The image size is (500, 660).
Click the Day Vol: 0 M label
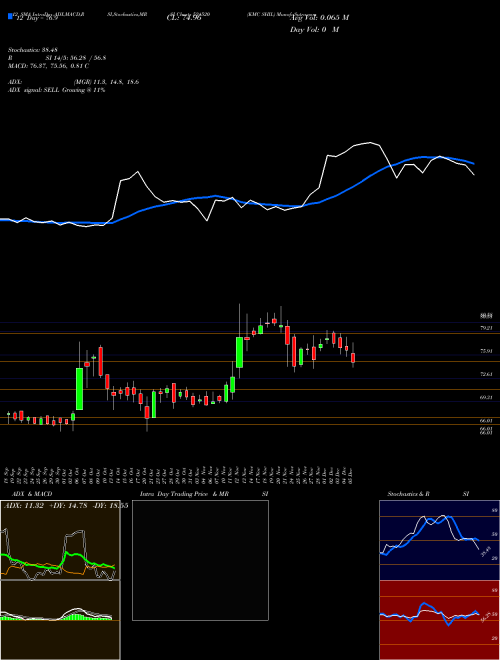[x=314, y=30]
